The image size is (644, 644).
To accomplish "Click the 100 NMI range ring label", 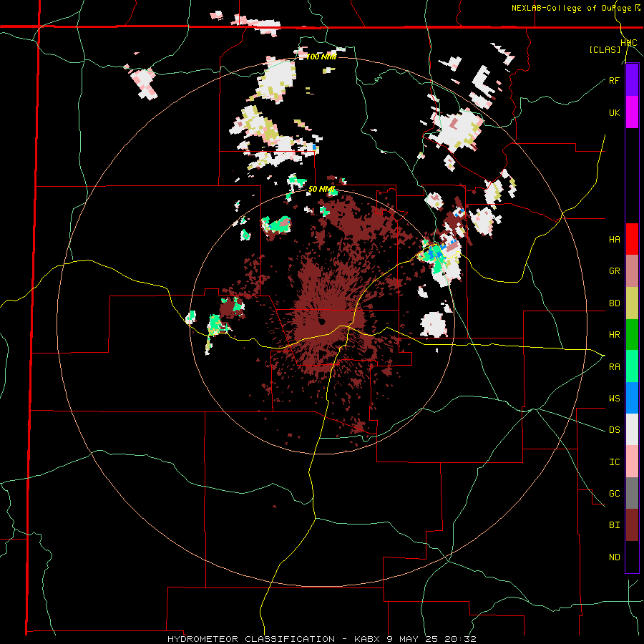I will (321, 57).
